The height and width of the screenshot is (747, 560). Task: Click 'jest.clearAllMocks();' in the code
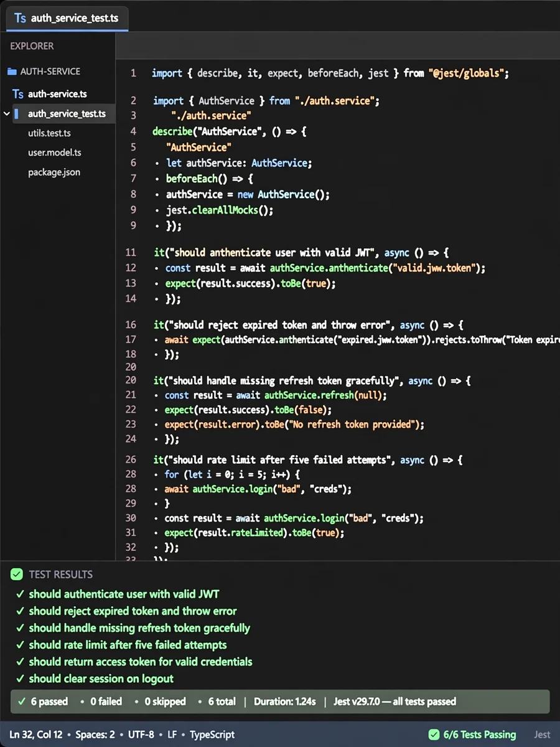pyautogui.click(x=220, y=210)
